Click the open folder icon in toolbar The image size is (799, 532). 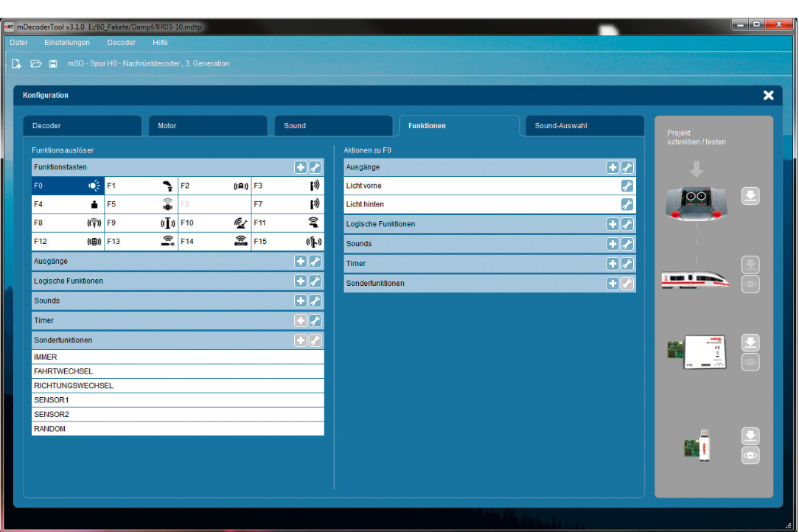tap(35, 64)
